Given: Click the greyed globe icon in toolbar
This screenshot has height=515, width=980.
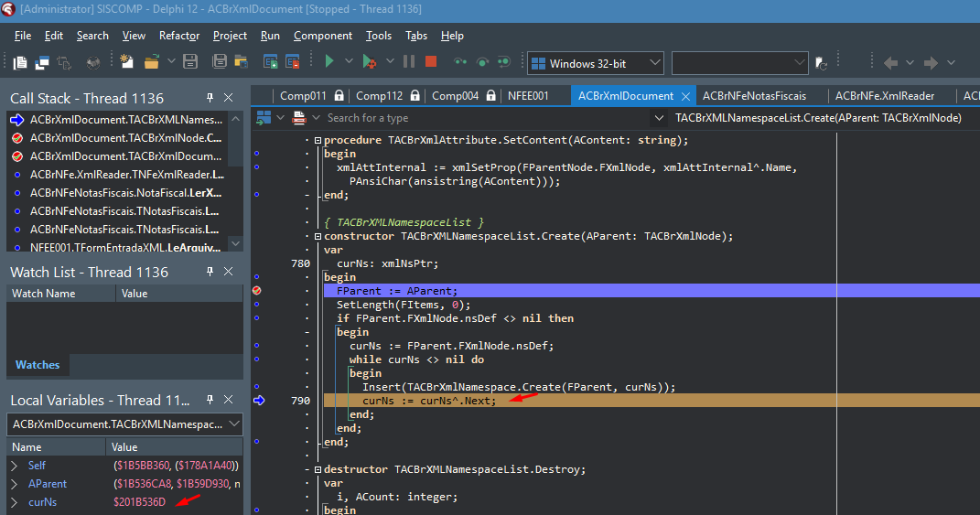Looking at the screenshot, I should click(x=93, y=62).
